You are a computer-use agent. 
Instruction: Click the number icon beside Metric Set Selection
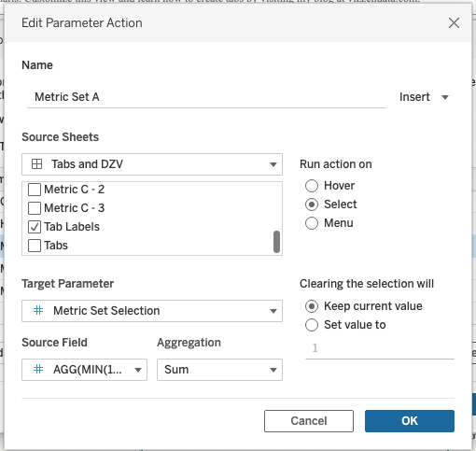(38, 311)
